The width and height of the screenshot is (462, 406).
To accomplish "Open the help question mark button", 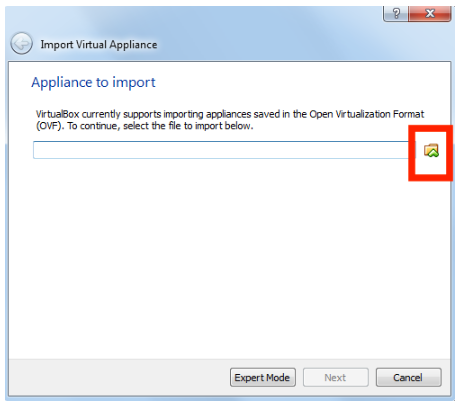I will [396, 14].
